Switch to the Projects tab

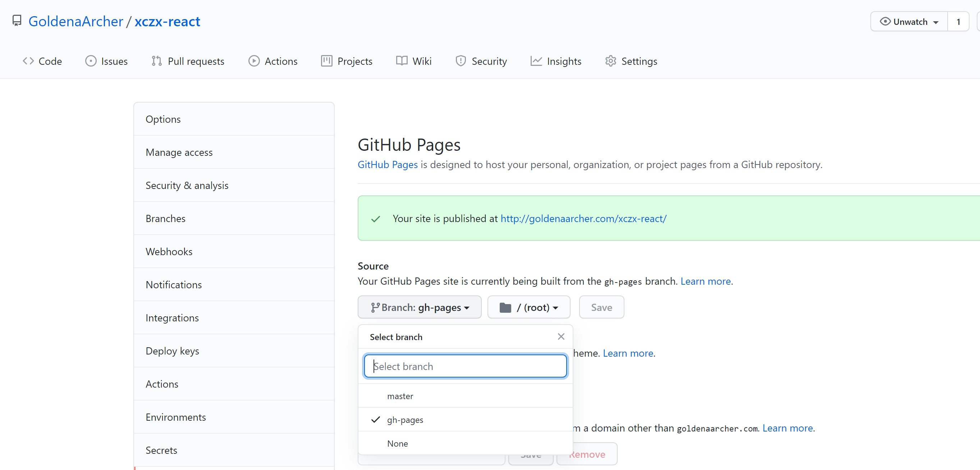pyautogui.click(x=347, y=61)
